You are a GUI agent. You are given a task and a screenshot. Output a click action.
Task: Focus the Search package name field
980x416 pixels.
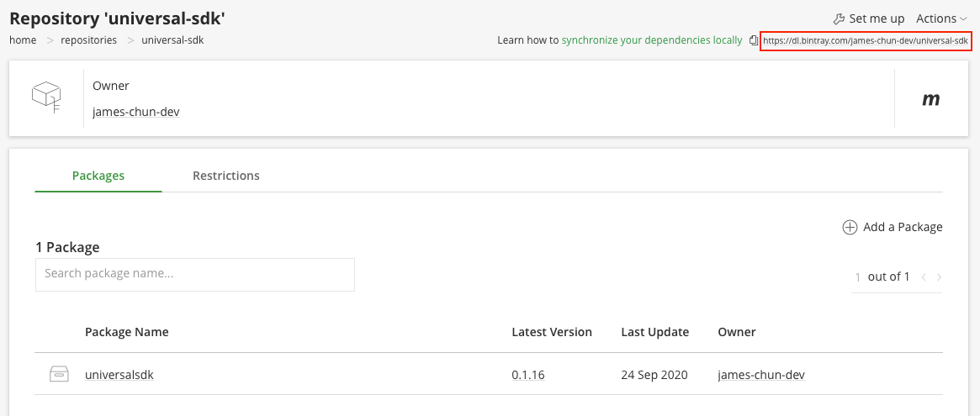point(195,274)
